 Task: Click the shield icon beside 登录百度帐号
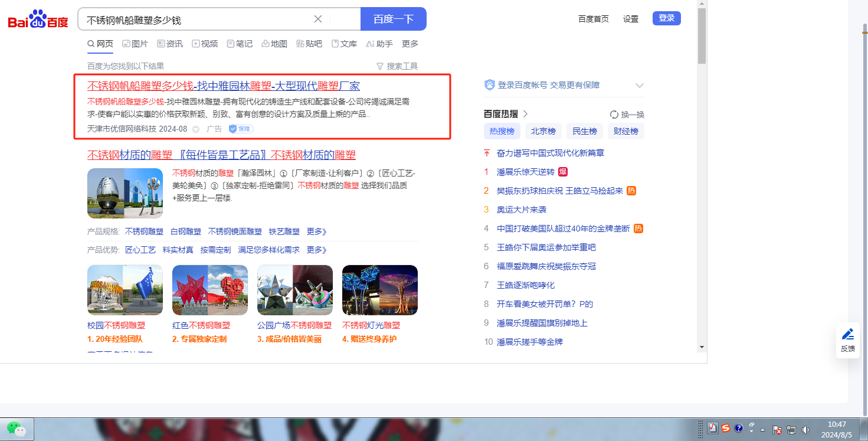click(489, 85)
